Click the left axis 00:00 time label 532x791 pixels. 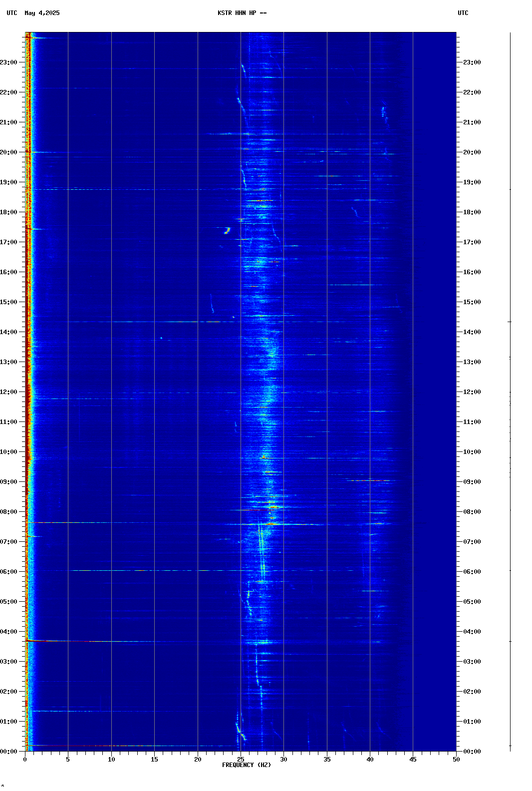click(8, 752)
